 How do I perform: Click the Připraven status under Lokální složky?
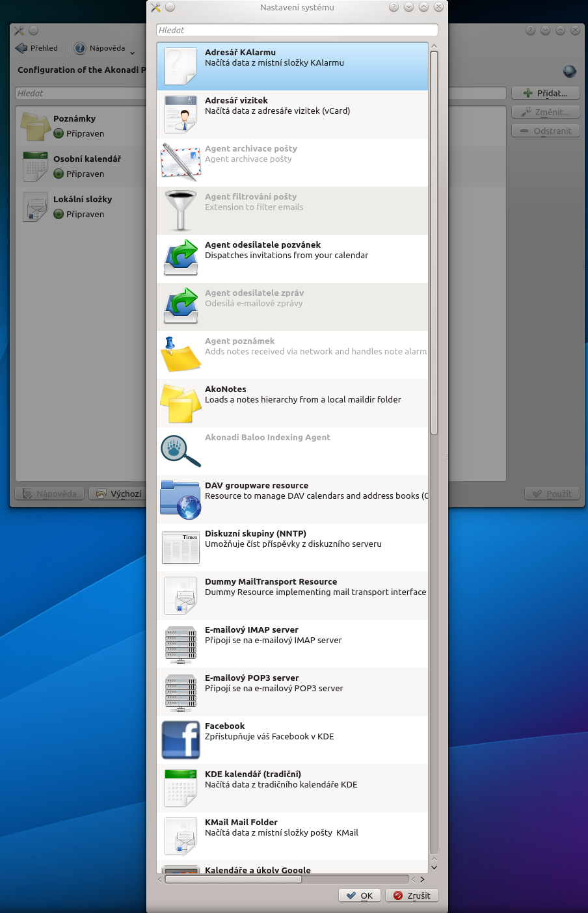click(x=79, y=215)
